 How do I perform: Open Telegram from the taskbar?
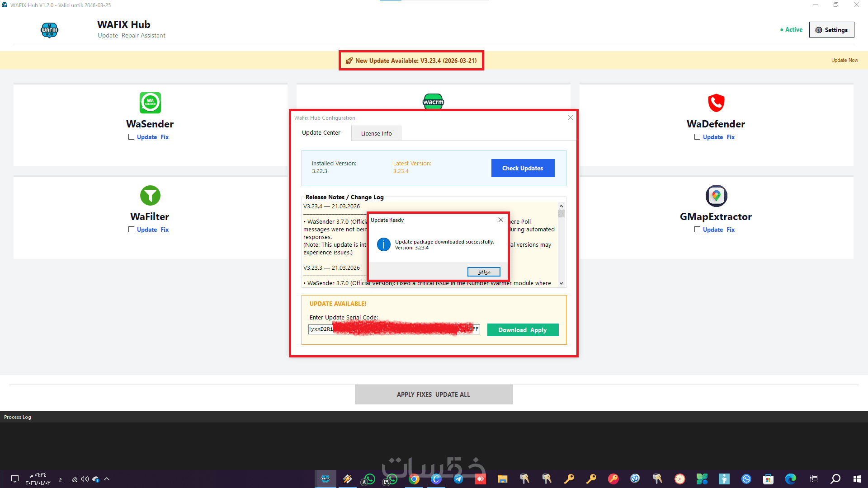point(458,479)
